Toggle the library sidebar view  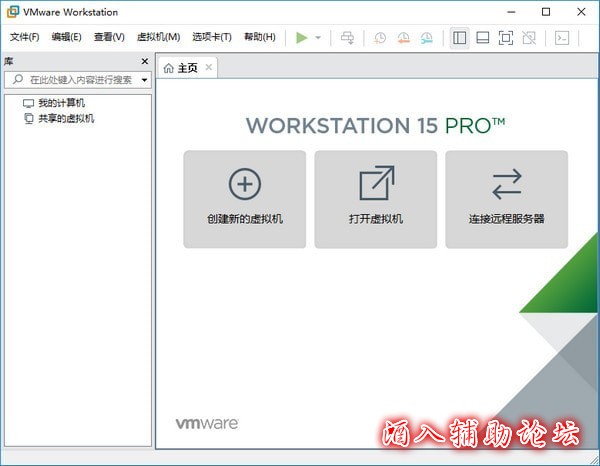(x=459, y=38)
